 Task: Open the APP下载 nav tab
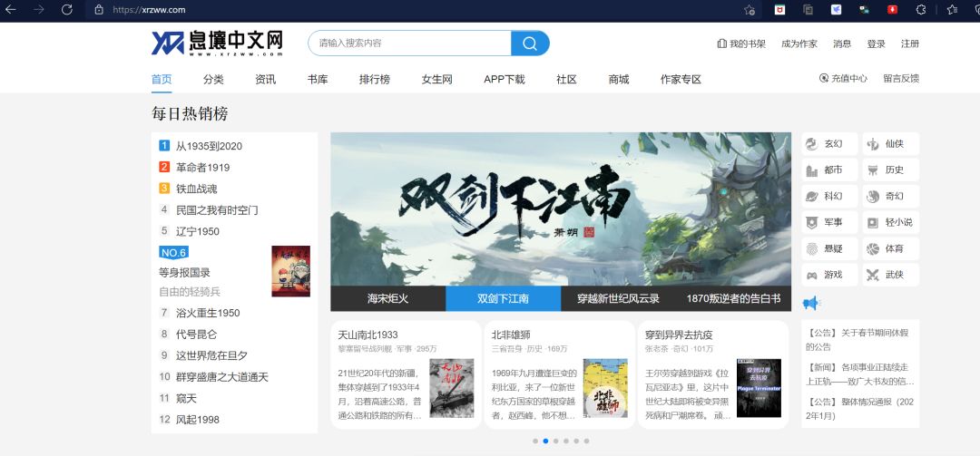(505, 80)
